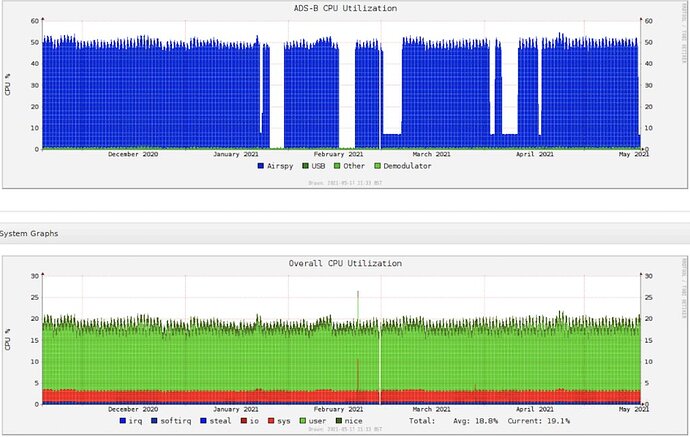Click the Demodulator legend label
The image size is (690, 437).
[x=407, y=166]
